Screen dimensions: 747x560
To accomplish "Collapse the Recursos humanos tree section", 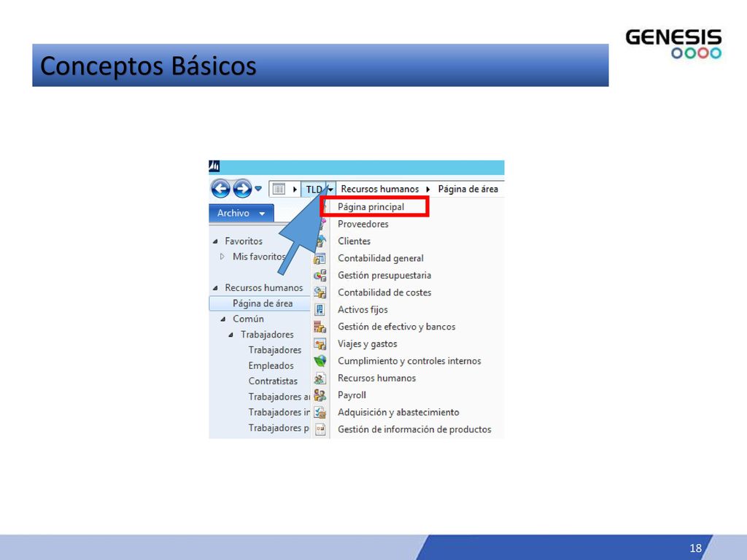I will 215,288.
